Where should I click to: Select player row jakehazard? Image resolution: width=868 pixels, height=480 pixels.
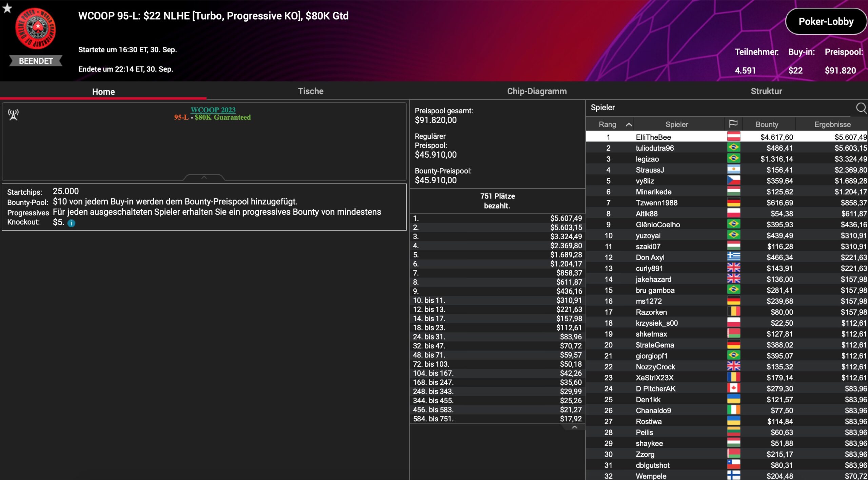(x=727, y=279)
